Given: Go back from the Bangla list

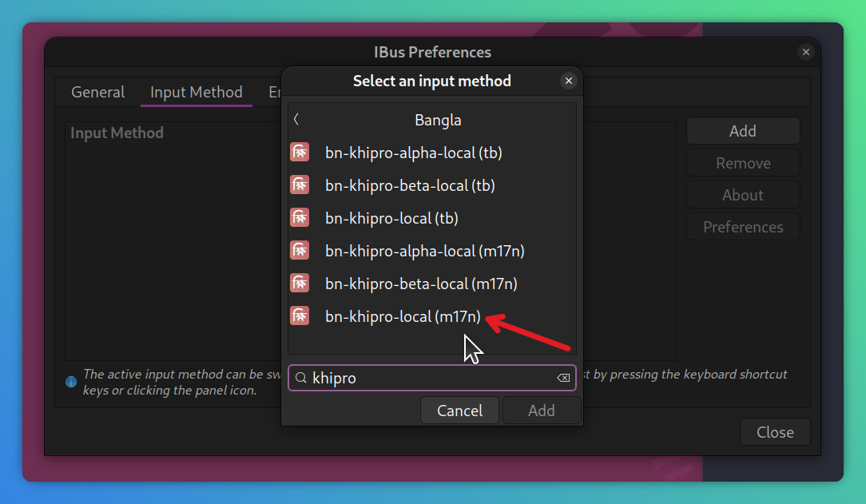Looking at the screenshot, I should [296, 119].
